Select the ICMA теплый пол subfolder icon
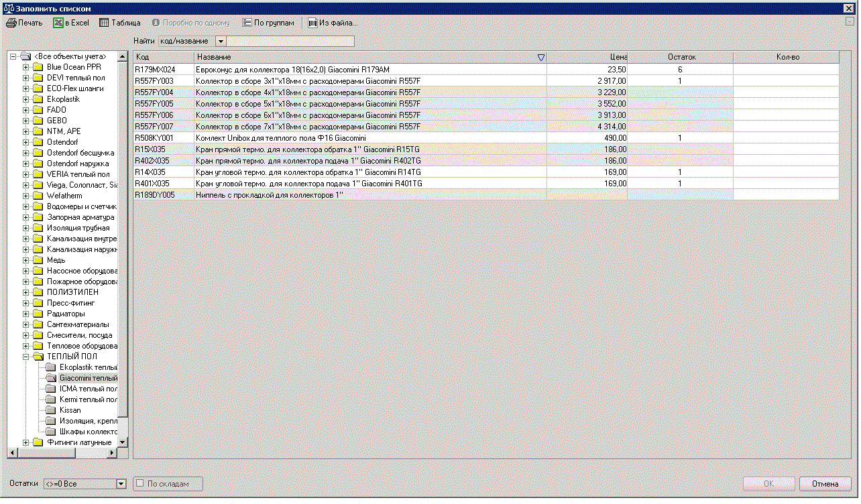861x504 pixels. (51, 389)
